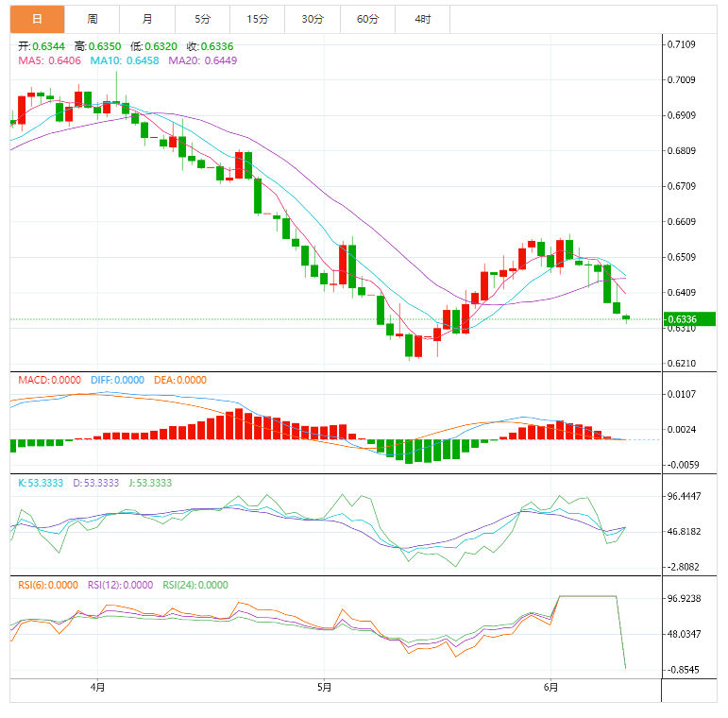
Task: Open the 5分 timeframe tab
Action: (202, 19)
